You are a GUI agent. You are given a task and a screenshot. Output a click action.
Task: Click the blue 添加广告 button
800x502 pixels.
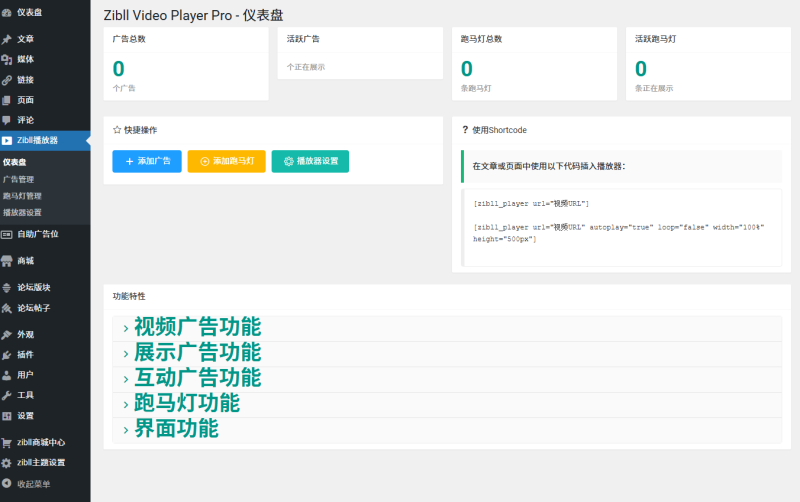pyautogui.click(x=147, y=161)
